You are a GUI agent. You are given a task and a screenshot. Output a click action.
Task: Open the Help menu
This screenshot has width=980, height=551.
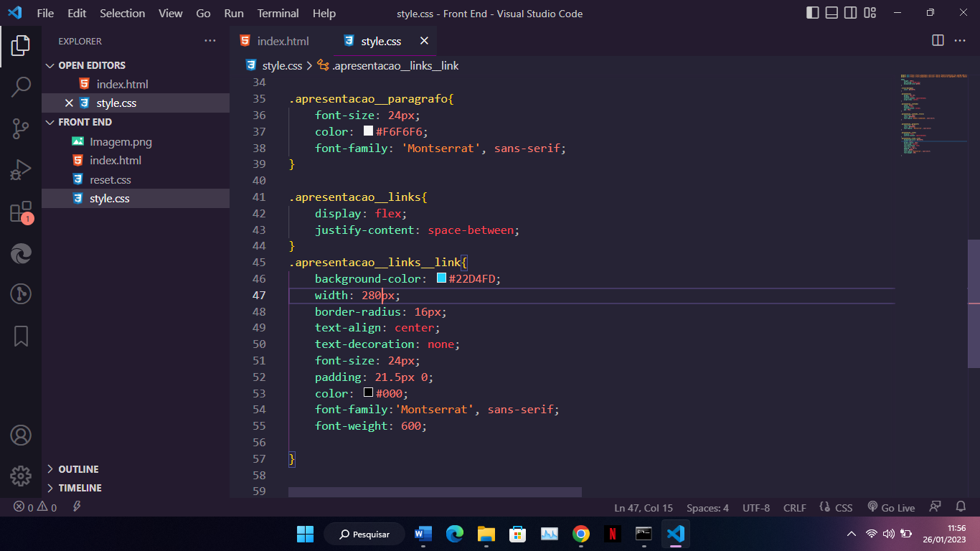pyautogui.click(x=324, y=13)
